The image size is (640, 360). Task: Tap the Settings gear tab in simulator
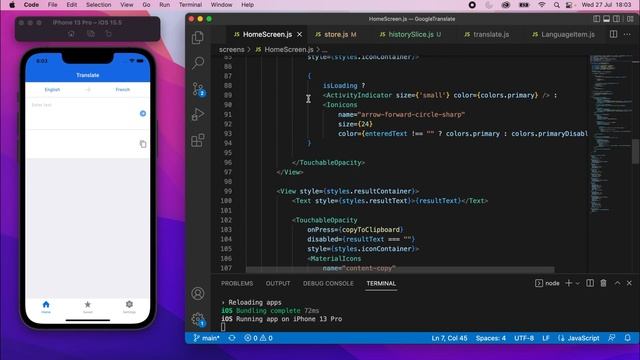click(129, 307)
